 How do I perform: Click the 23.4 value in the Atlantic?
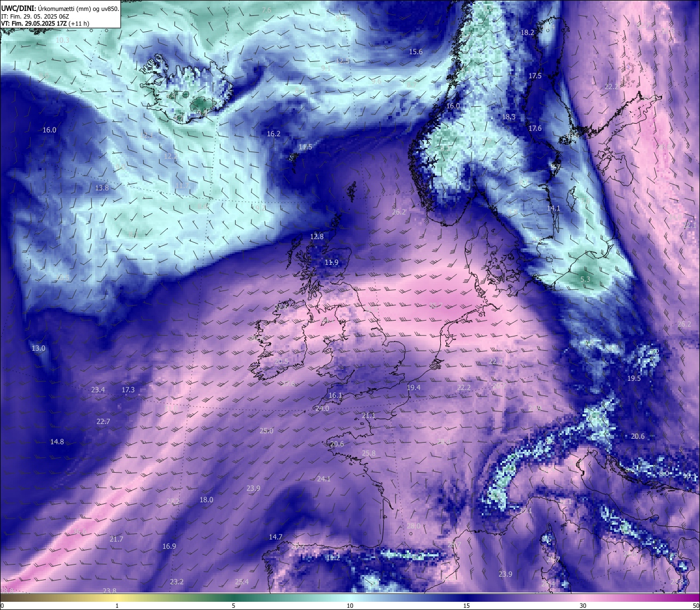[x=98, y=390]
